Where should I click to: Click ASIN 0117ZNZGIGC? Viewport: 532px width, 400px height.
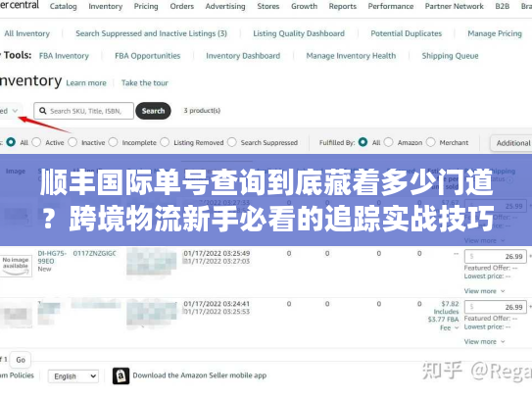[95, 253]
